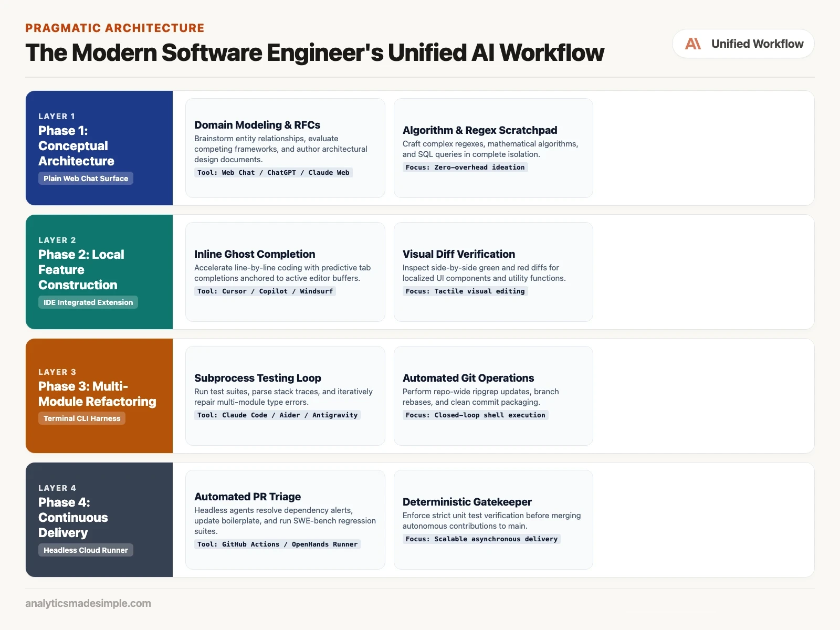Click 'Tool: Web Chat / ChatGPT / Claude Web' label
This screenshot has height=630, width=840.
tap(274, 173)
